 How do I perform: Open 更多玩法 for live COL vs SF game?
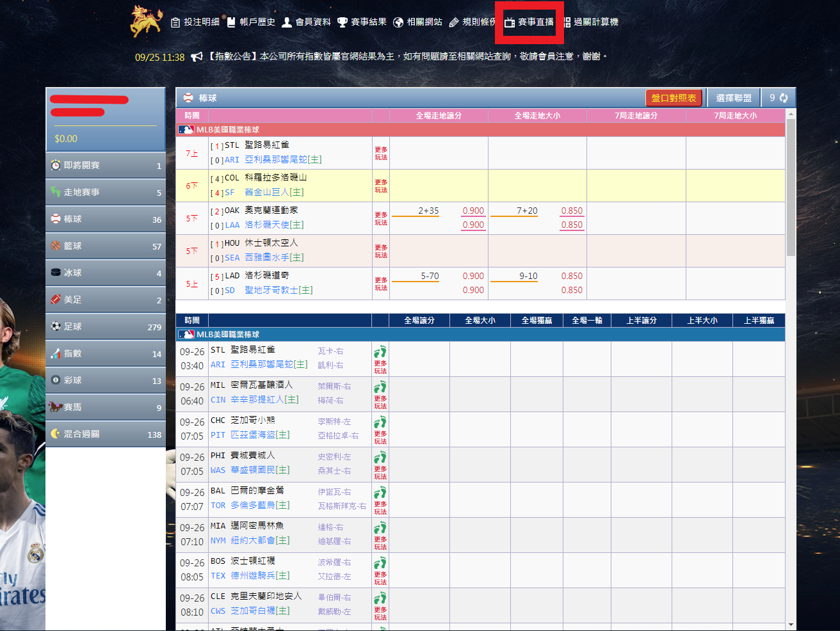381,186
